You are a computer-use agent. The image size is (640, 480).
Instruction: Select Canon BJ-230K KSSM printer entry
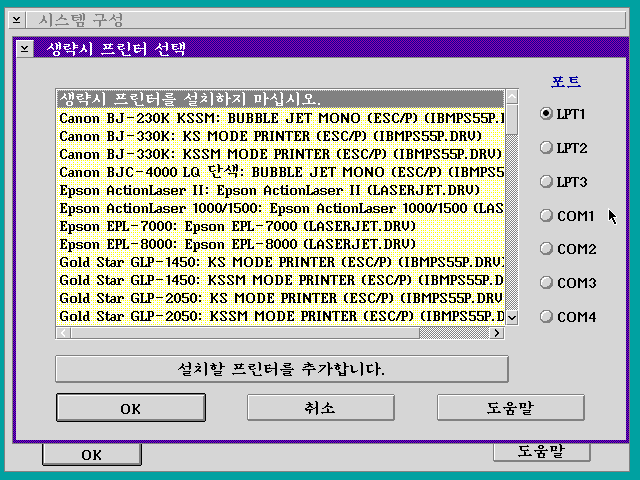tap(280, 118)
